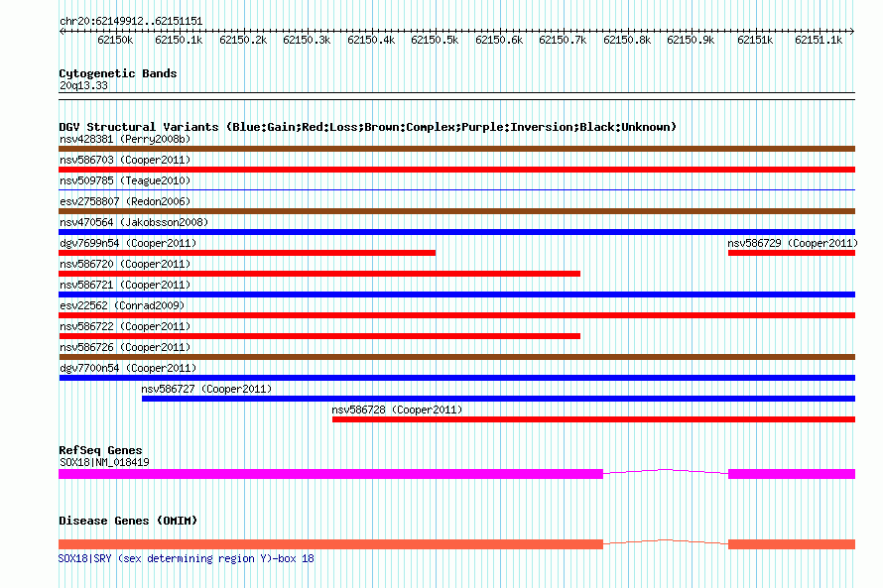Select the brown nsv586726 complex bar

(x=456, y=357)
